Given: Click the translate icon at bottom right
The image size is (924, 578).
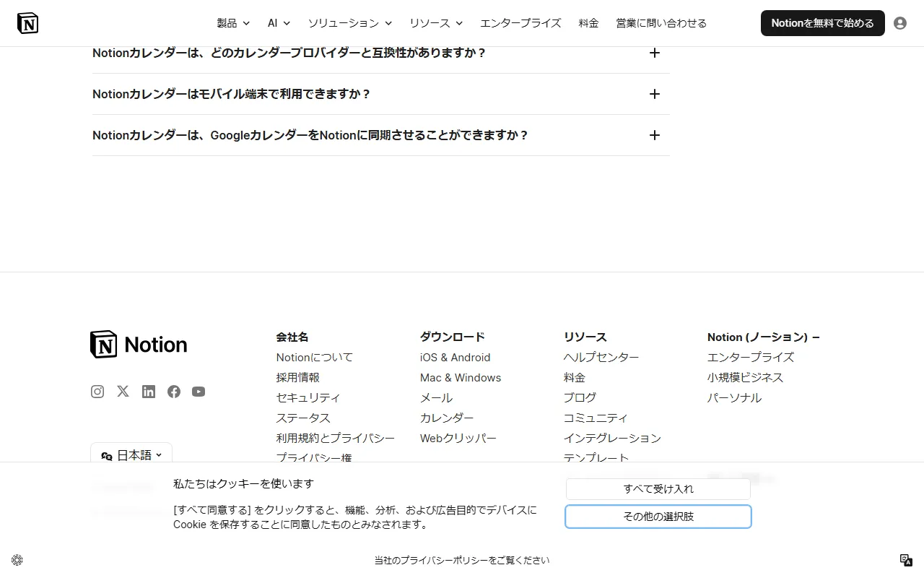Looking at the screenshot, I should (906, 560).
